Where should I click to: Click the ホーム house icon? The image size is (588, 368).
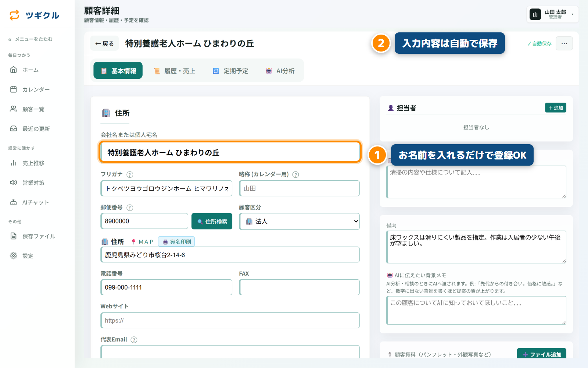(x=14, y=70)
